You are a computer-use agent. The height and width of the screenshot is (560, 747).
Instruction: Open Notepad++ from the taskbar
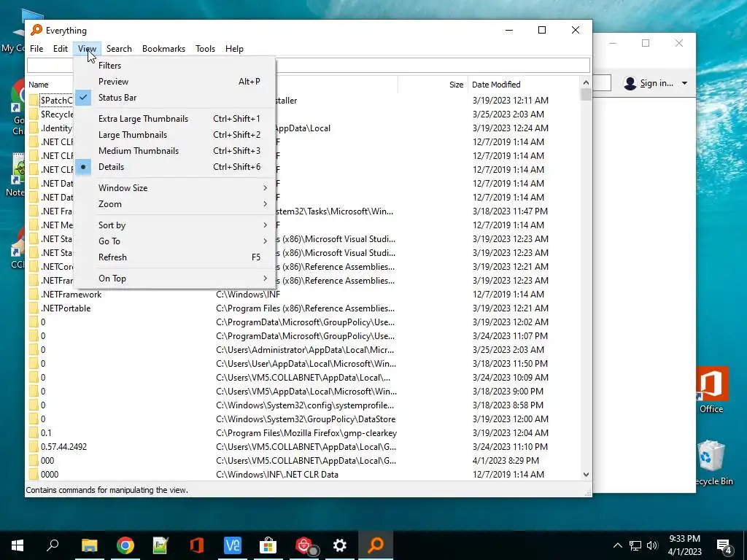pos(160,545)
